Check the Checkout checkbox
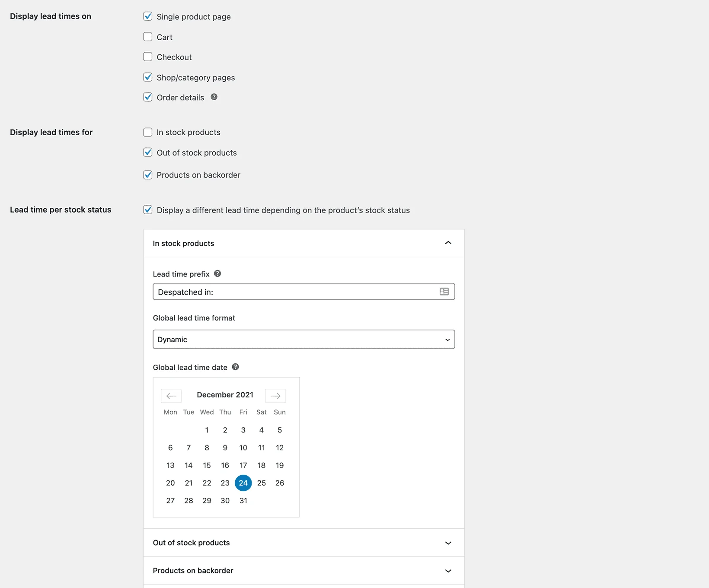The width and height of the screenshot is (709, 588). coord(147,57)
